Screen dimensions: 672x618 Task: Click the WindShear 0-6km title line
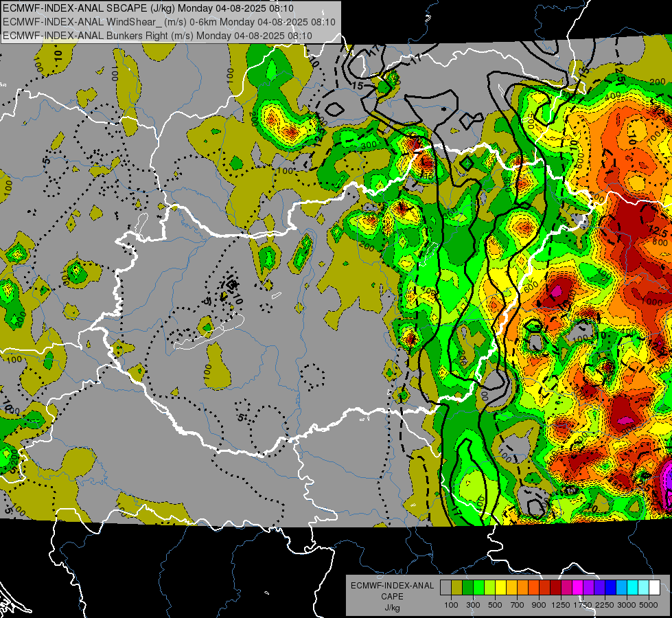pos(169,22)
